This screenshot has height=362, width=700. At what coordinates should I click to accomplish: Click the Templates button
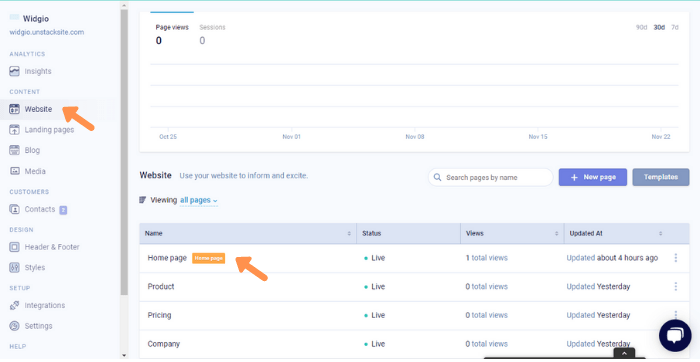coord(661,177)
